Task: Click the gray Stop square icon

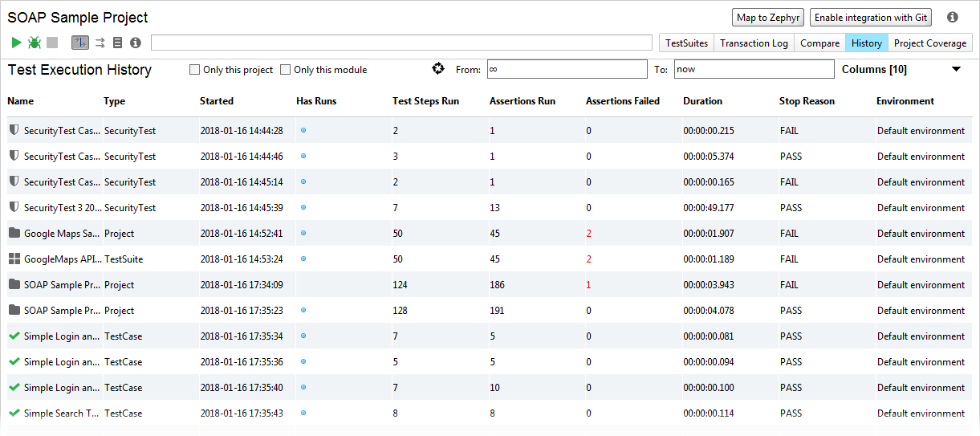Action: 52,43
